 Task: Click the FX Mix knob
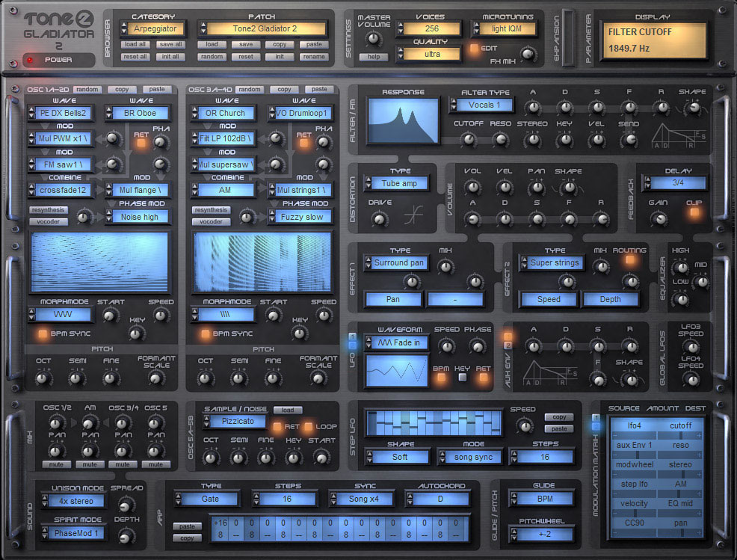(x=528, y=54)
